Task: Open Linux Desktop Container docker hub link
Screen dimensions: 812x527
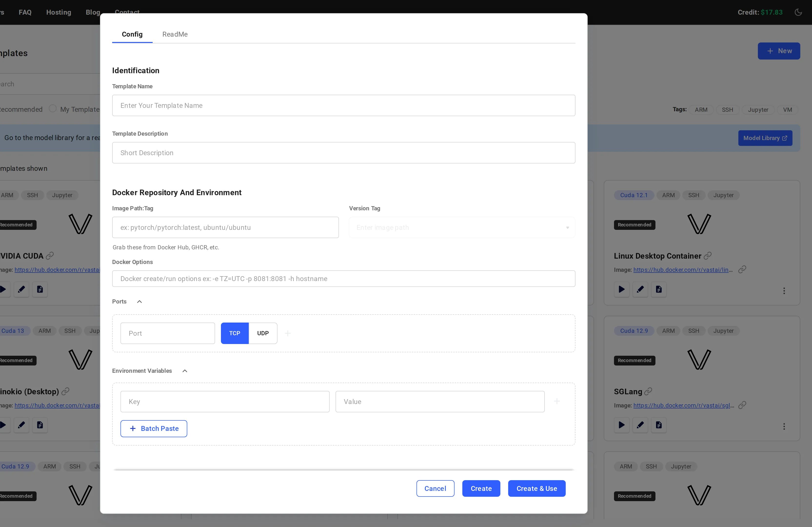Action: click(x=683, y=270)
